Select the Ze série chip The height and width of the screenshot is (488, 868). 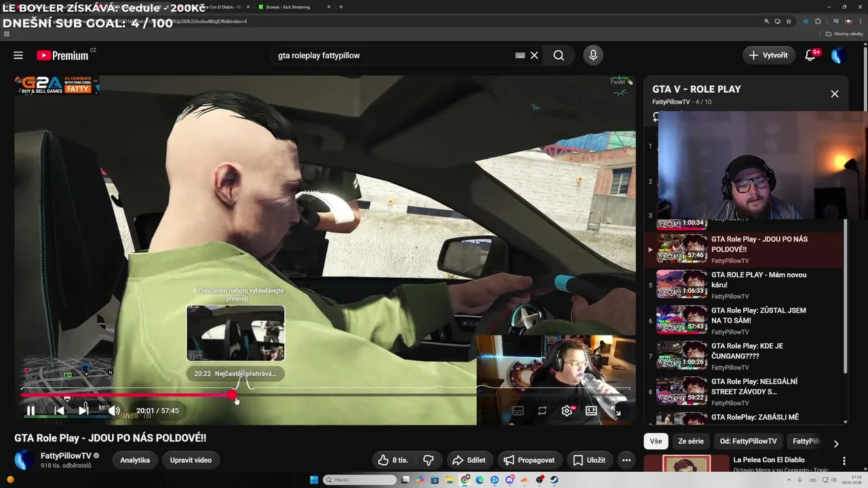[691, 441]
